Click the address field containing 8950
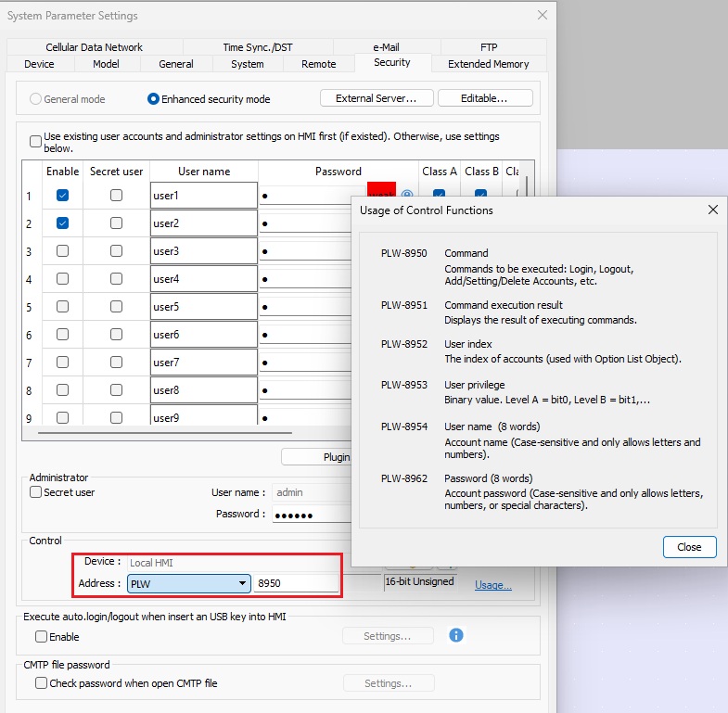This screenshot has width=728, height=713. point(297,583)
